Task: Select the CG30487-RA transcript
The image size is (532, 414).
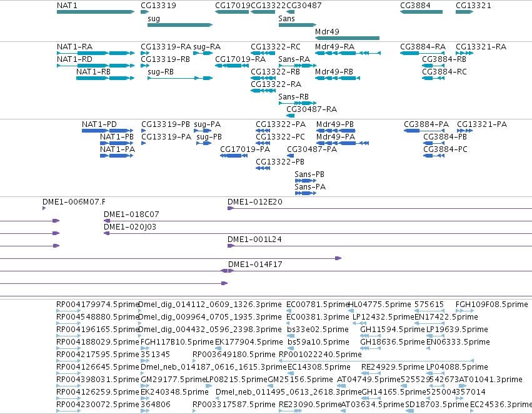Action: click(x=291, y=116)
